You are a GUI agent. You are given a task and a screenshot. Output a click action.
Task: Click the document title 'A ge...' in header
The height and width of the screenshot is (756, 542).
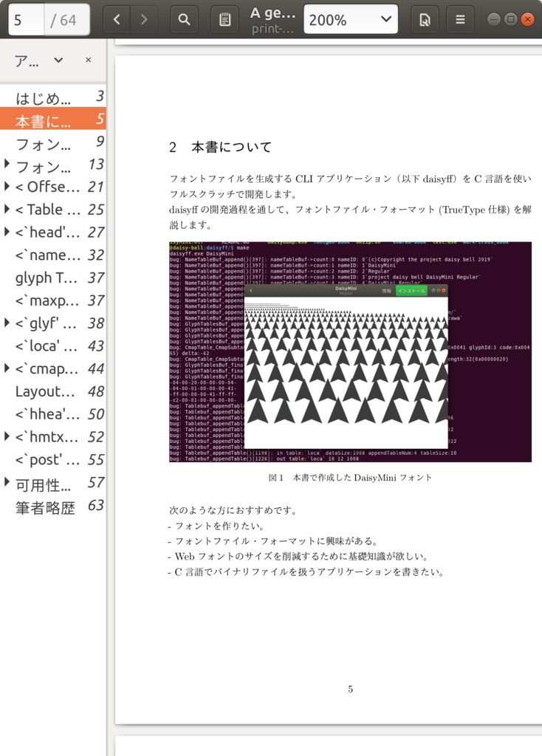tap(272, 13)
